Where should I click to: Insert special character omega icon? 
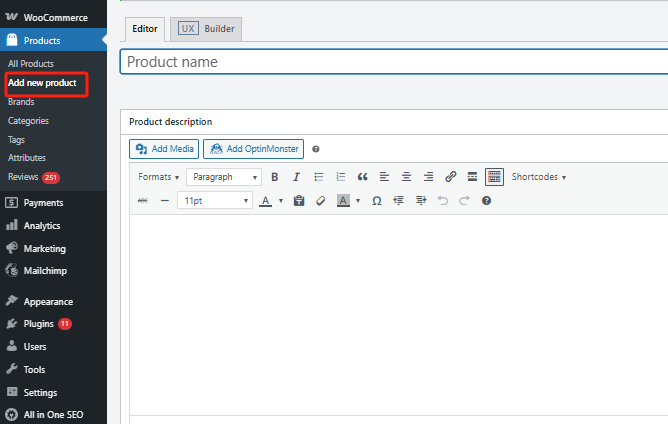click(x=376, y=201)
